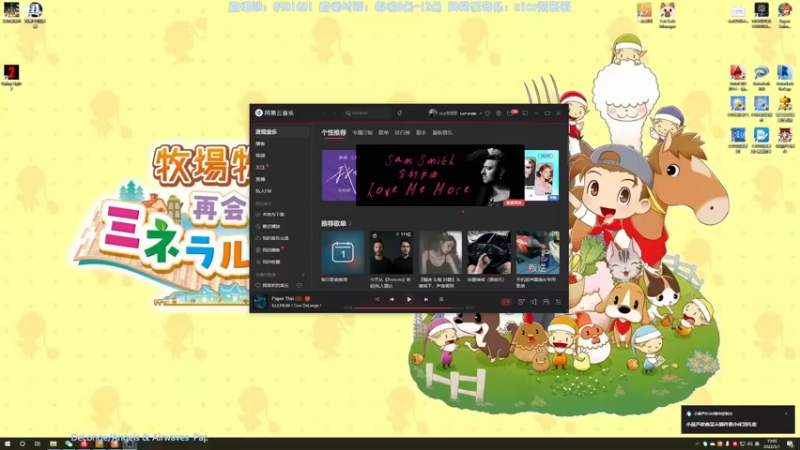Open settings gear in the music player
The width and height of the screenshot is (800, 450).
[499, 113]
